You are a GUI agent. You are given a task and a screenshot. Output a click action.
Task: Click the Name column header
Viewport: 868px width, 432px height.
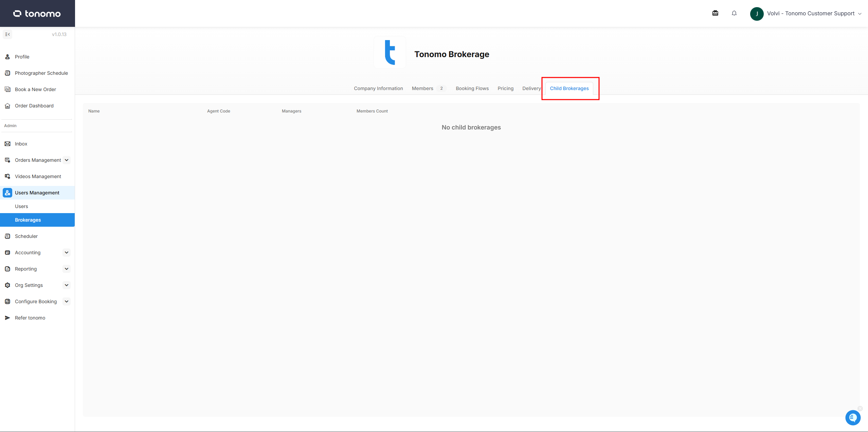94,111
